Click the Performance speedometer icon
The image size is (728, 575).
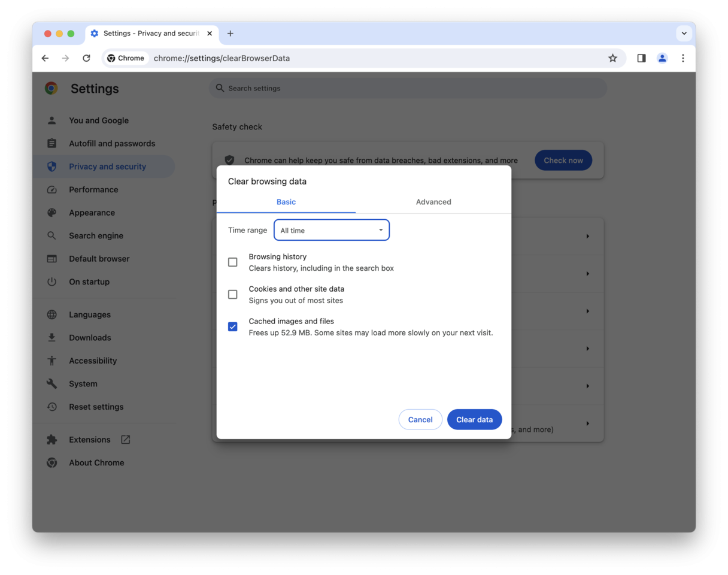pos(52,189)
